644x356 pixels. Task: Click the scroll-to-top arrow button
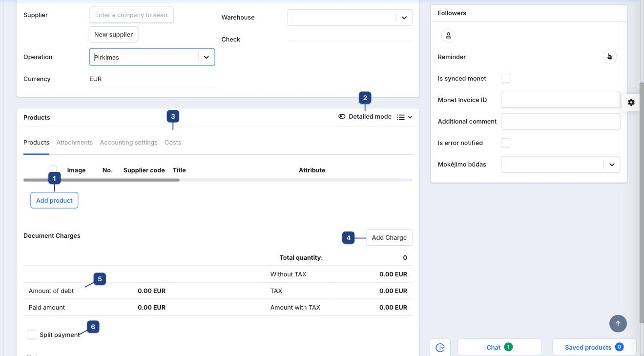click(x=618, y=323)
